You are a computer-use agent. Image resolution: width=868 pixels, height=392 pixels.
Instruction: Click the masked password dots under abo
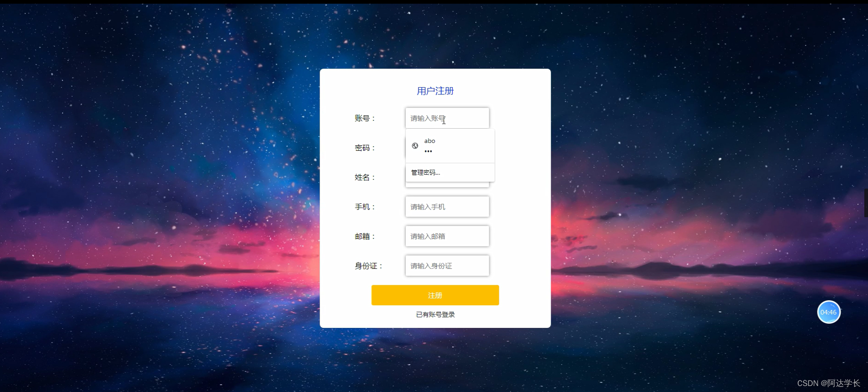[x=428, y=151]
